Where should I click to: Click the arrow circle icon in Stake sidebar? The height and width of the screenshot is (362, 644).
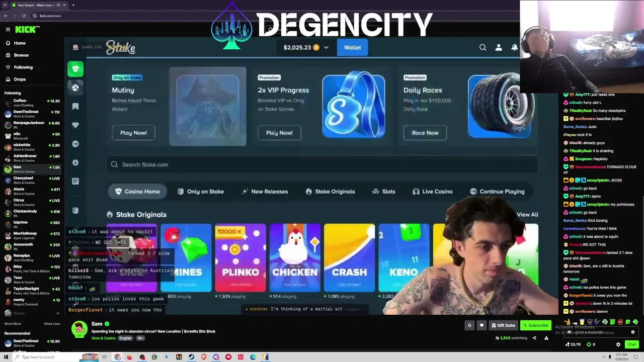(75, 144)
